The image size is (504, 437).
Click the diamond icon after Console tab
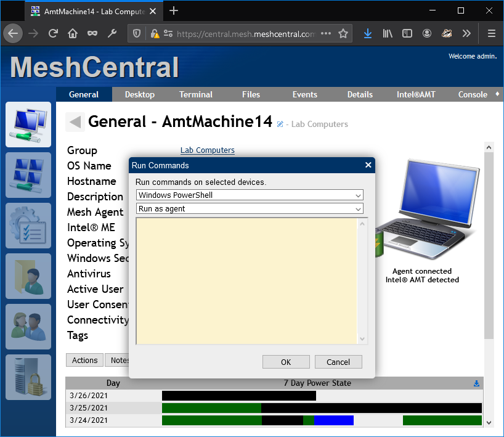click(x=497, y=94)
